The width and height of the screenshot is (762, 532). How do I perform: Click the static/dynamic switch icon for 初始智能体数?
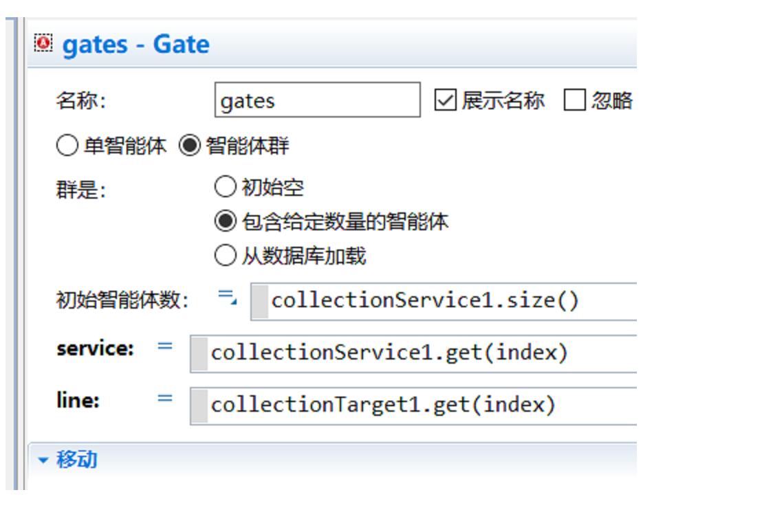(x=228, y=297)
